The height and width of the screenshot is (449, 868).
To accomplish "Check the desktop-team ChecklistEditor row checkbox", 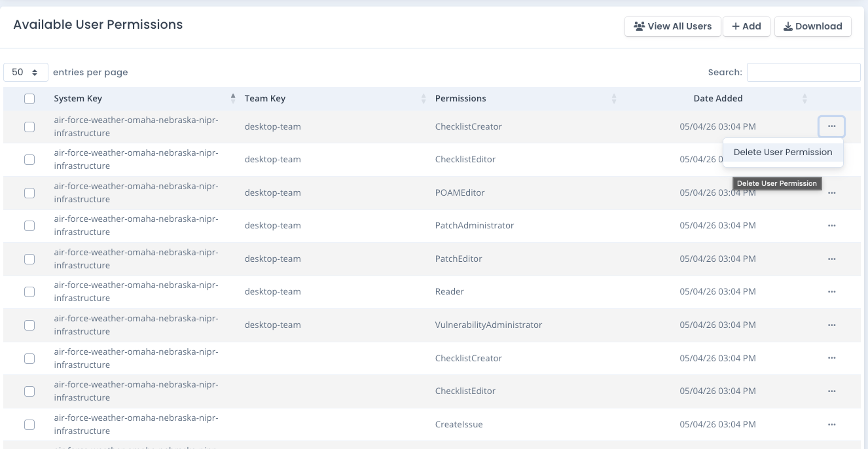I will click(x=29, y=160).
